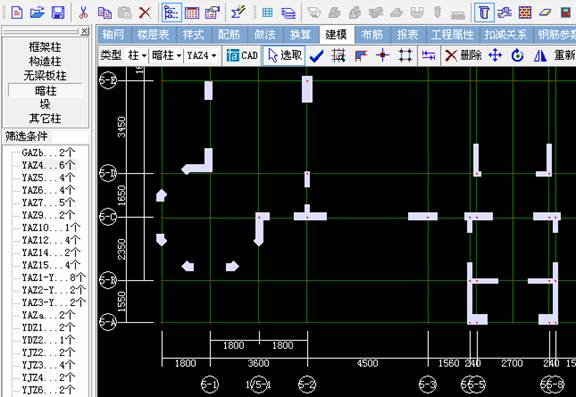576x397 pixels.
Task: Open the 柱 type dropdown
Action: click(137, 55)
